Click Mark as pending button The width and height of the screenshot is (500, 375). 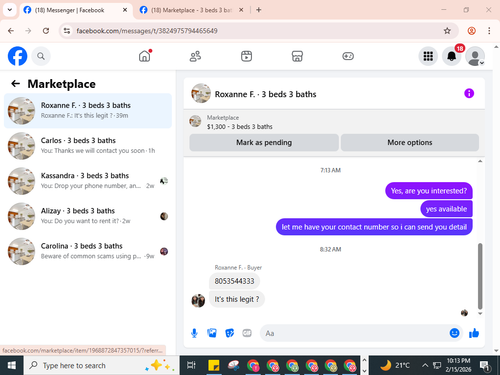pyautogui.click(x=264, y=143)
